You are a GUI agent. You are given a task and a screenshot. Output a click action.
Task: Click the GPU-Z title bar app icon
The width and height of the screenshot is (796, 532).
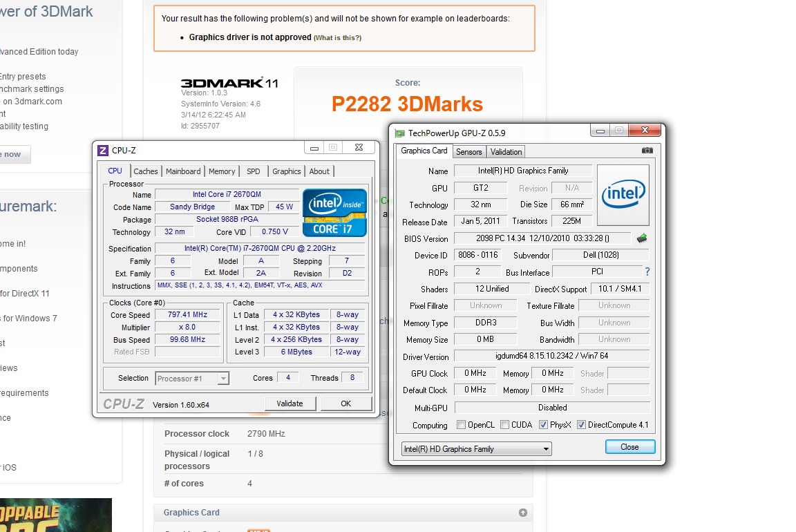[399, 133]
